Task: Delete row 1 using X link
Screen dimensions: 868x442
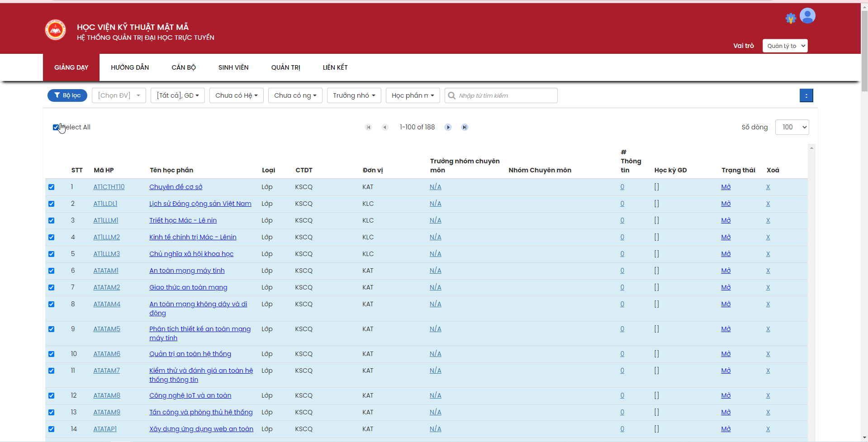Action: tap(768, 187)
